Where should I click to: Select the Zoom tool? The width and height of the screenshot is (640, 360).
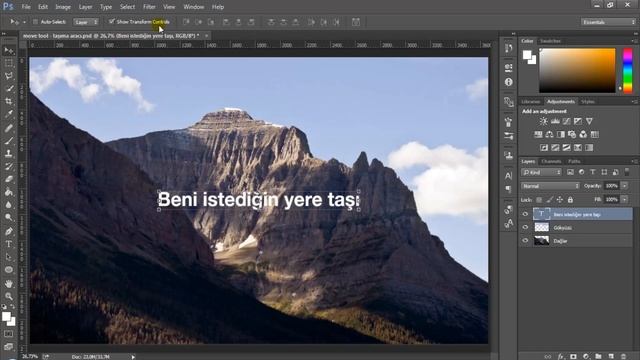pyautogui.click(x=9, y=296)
